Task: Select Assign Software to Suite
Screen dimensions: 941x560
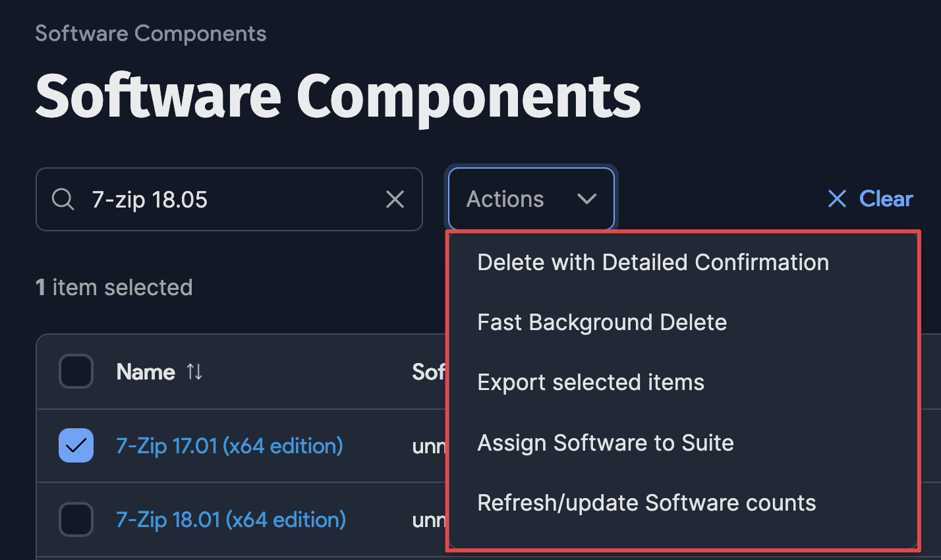Action: [605, 443]
